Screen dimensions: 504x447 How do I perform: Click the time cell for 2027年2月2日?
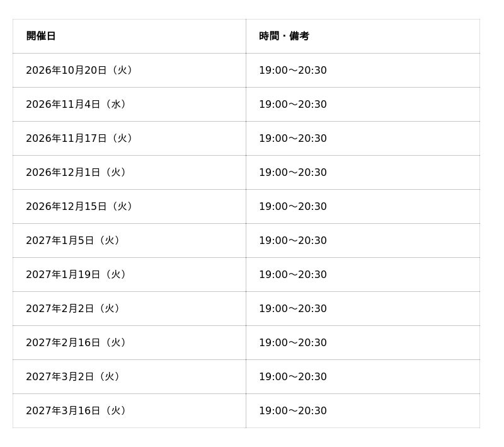363,309
